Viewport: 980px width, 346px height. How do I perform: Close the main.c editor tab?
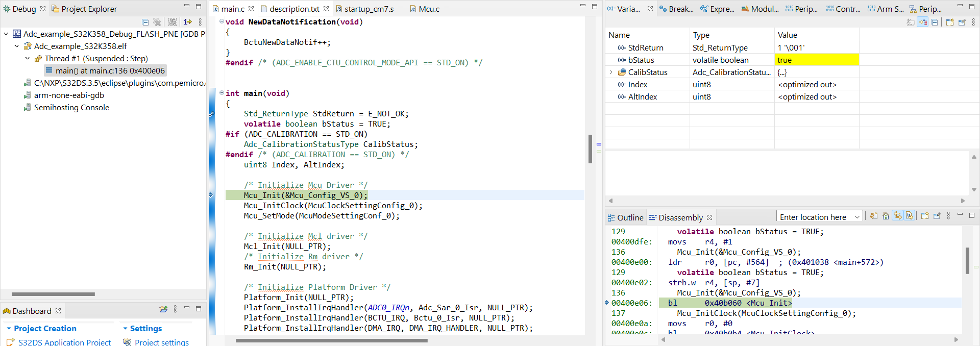[x=251, y=9]
